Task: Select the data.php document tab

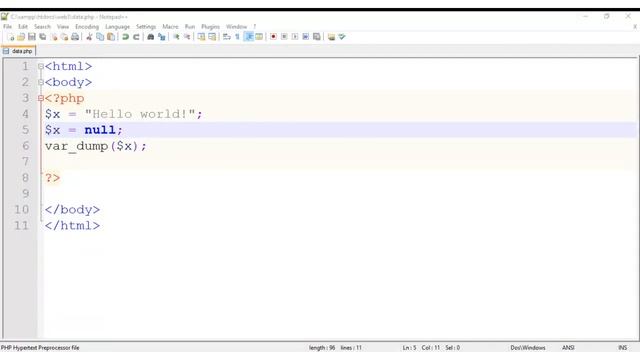Action: tap(18, 51)
